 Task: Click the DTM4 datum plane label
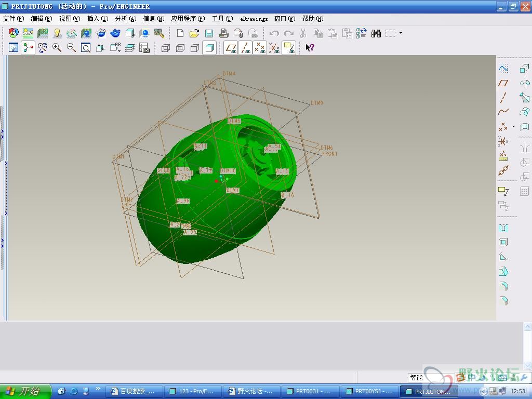click(229, 73)
